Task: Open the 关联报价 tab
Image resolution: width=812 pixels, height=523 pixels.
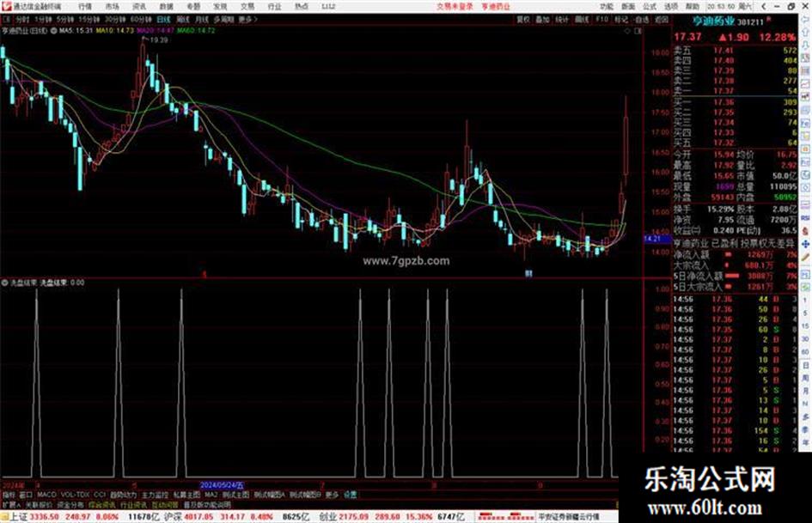Action: pos(39,504)
